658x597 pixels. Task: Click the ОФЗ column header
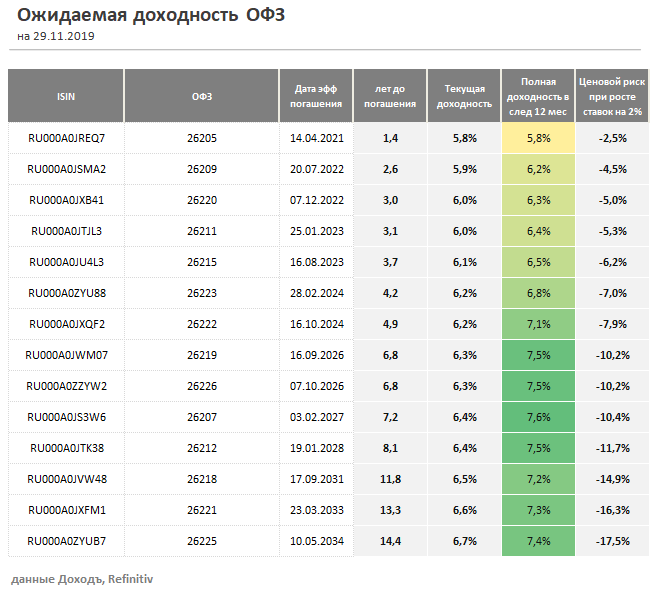click(x=201, y=96)
